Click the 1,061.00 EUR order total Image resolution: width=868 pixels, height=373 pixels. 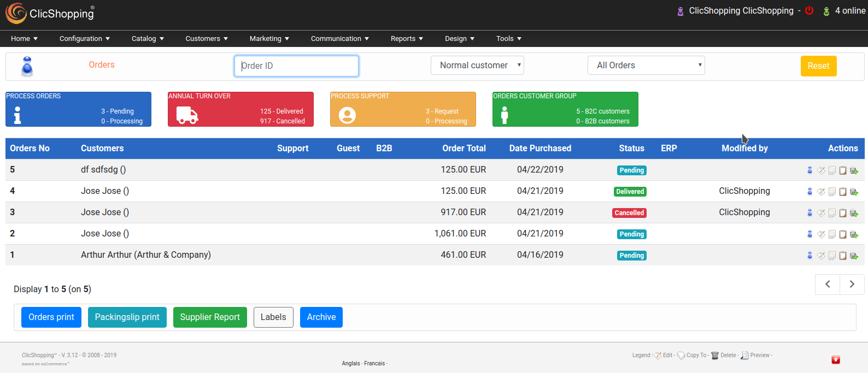click(460, 233)
